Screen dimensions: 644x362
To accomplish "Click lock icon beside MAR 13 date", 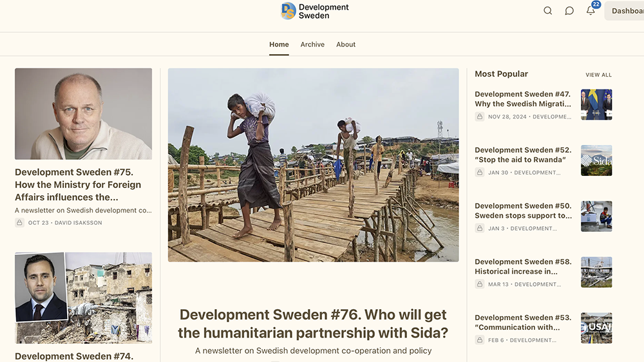I will pos(480,284).
